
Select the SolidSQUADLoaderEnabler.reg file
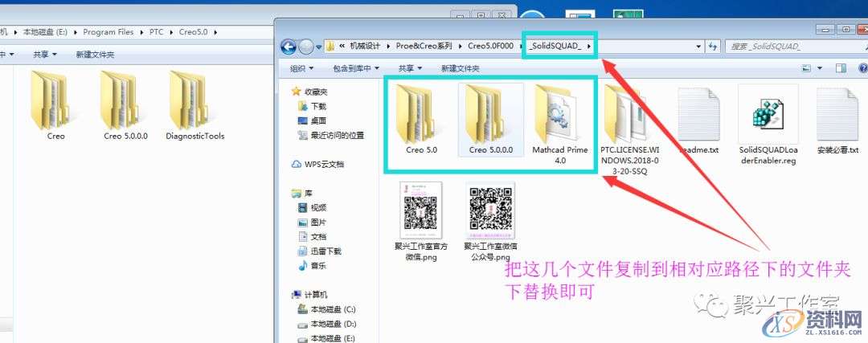(768, 125)
